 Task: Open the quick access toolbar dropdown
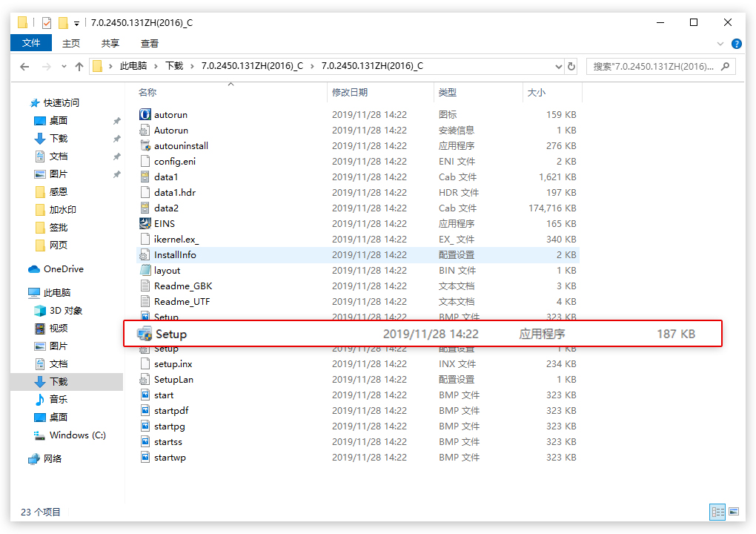(77, 23)
